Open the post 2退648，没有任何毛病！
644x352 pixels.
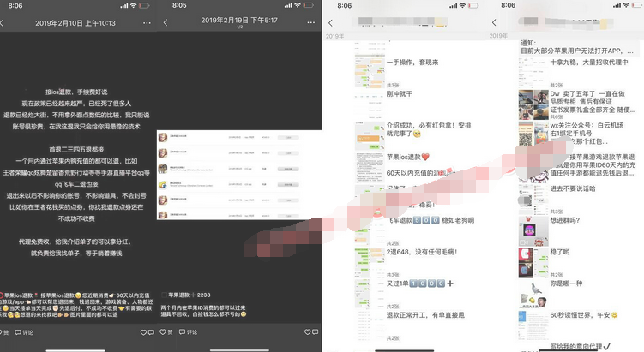pos(422,252)
